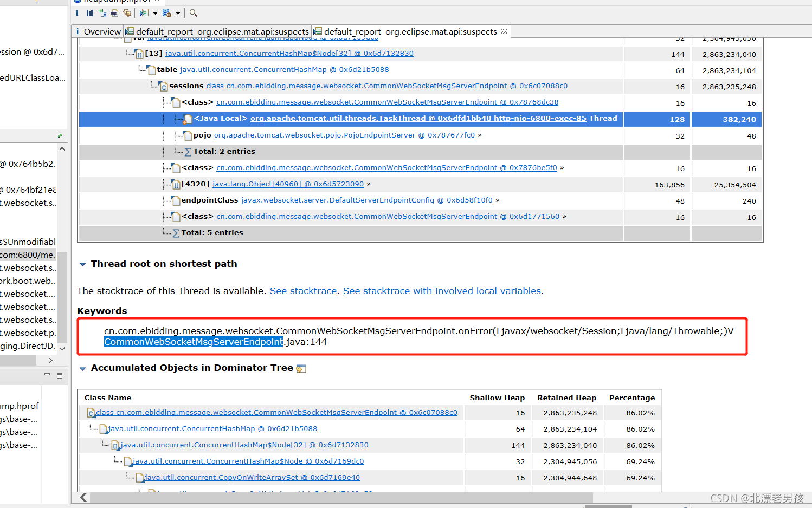Screen dimensions: 812x508
Task: Collapse the Thread root on shortest path section
Action: tap(83, 264)
